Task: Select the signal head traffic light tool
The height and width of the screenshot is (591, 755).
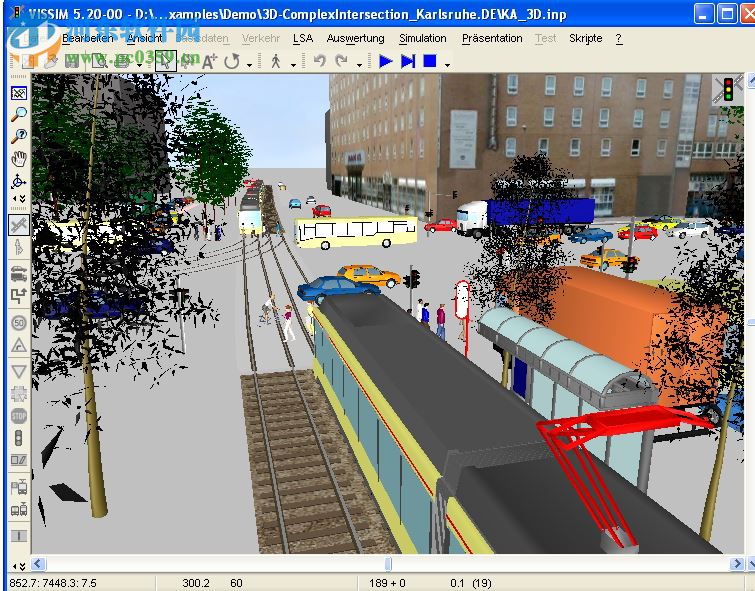Action: point(19,438)
